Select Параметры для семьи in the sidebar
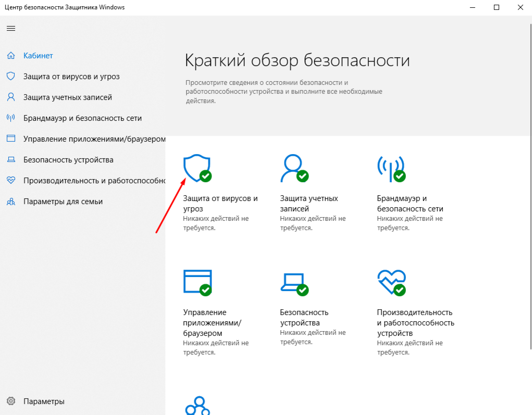532x415 pixels. click(x=63, y=202)
